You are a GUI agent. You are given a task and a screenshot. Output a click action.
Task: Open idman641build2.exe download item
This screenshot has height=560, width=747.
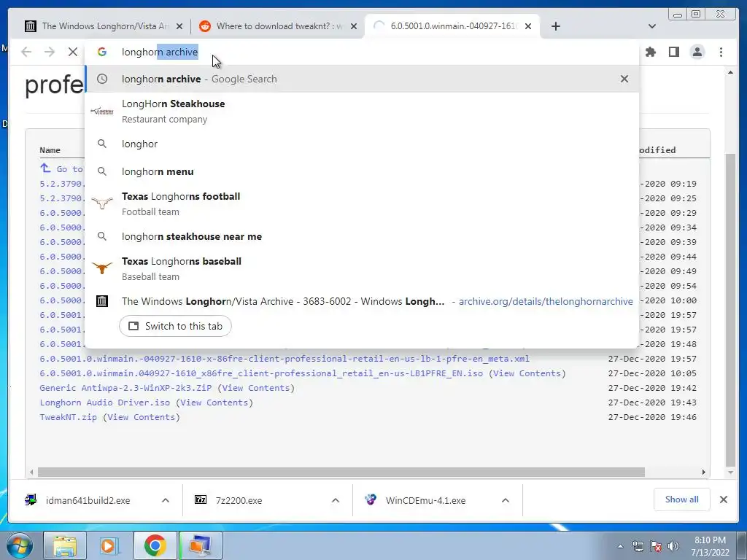88,500
